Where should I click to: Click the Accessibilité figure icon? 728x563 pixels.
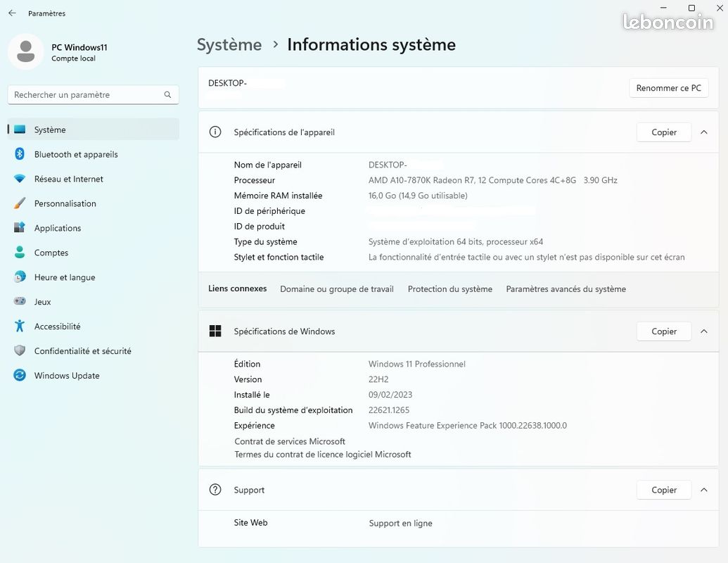[x=20, y=326]
